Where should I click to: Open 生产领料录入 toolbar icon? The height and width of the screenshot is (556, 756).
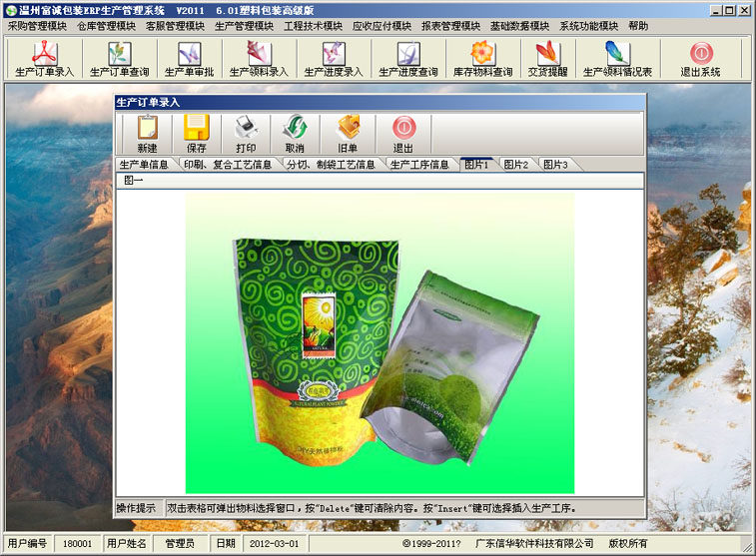[259, 59]
